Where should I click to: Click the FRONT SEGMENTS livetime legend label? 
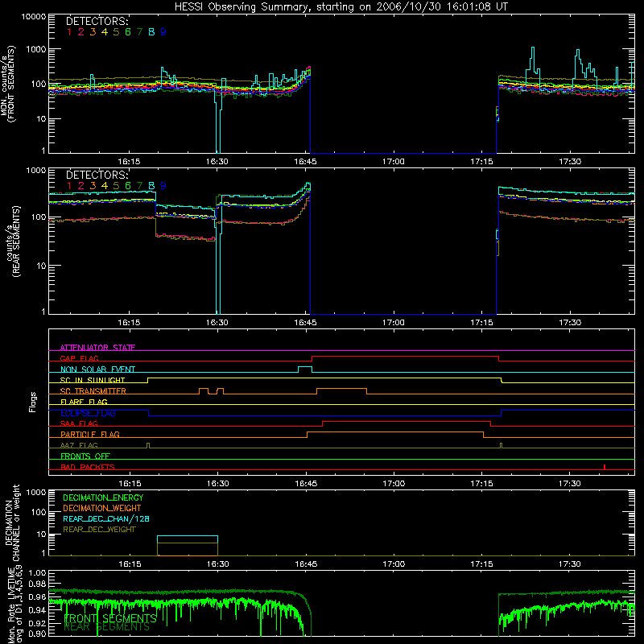[110, 618]
